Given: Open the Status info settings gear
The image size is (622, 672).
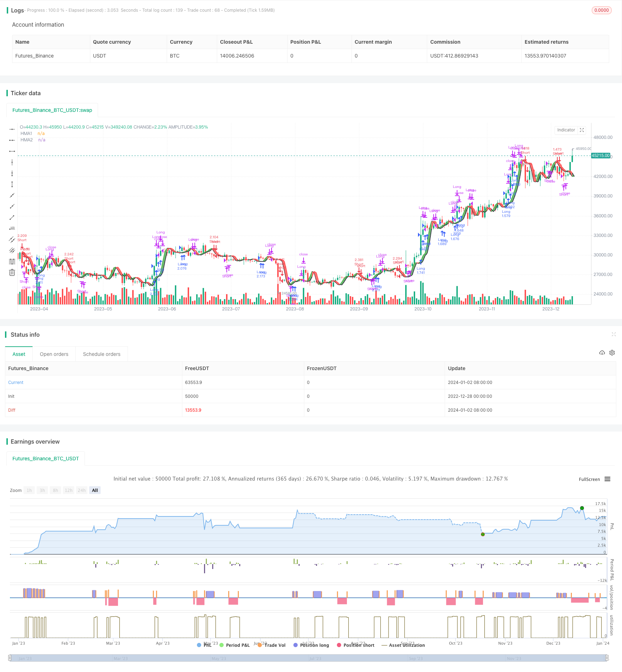Looking at the screenshot, I should (x=612, y=353).
